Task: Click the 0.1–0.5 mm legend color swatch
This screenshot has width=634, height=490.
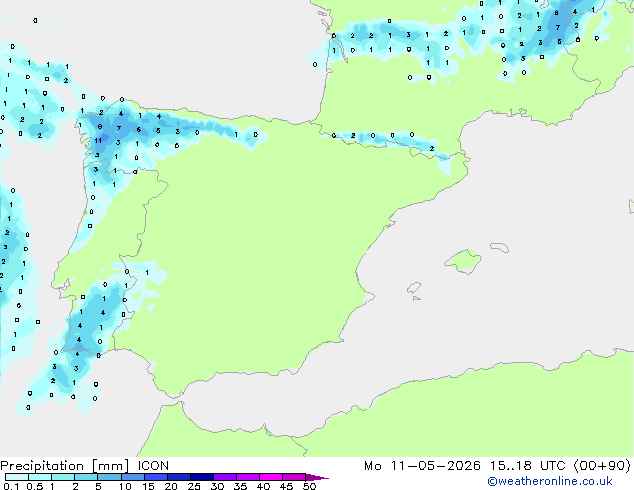Action: [17, 477]
